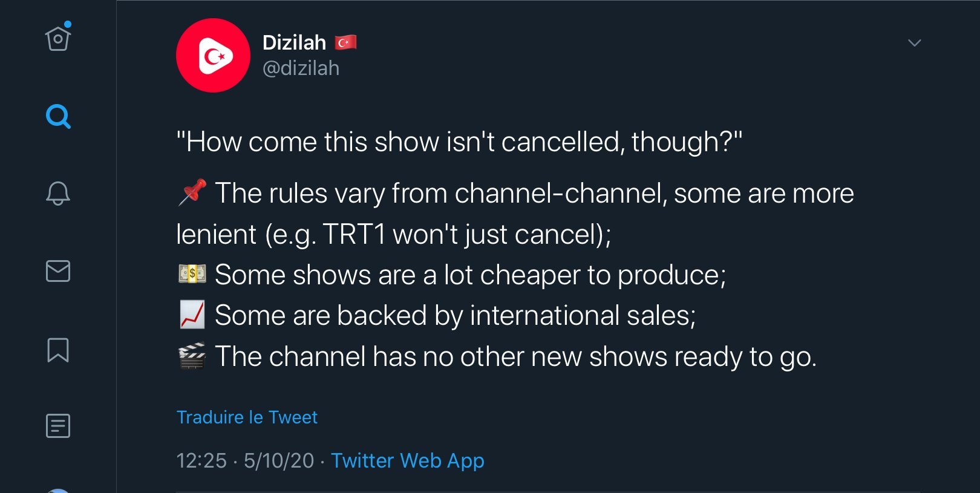Click the quoted "How come this show" line
This screenshot has width=980, height=493.
(459, 142)
